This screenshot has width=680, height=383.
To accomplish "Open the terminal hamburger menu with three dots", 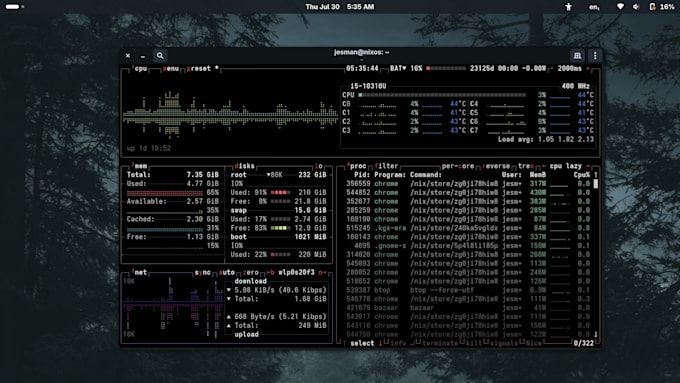I will point(595,56).
